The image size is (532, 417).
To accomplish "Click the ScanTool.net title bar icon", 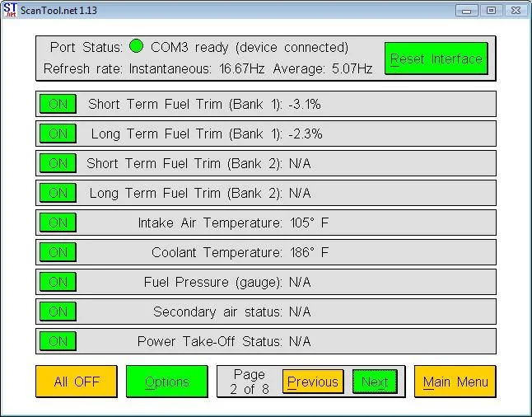I will [x=10, y=10].
